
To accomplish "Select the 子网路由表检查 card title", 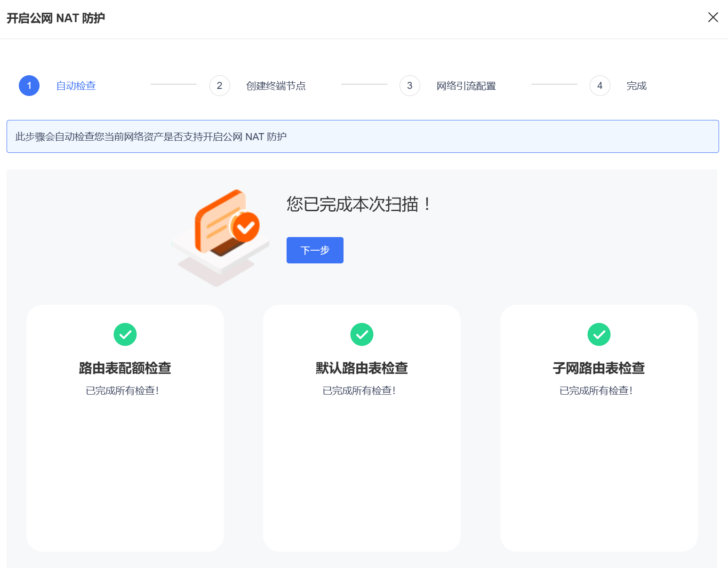I will pos(599,368).
